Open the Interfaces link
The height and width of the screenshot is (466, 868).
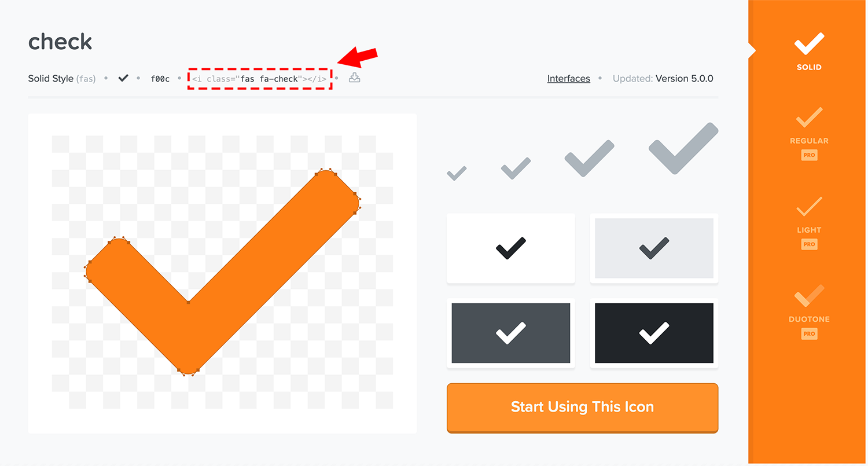(569, 79)
